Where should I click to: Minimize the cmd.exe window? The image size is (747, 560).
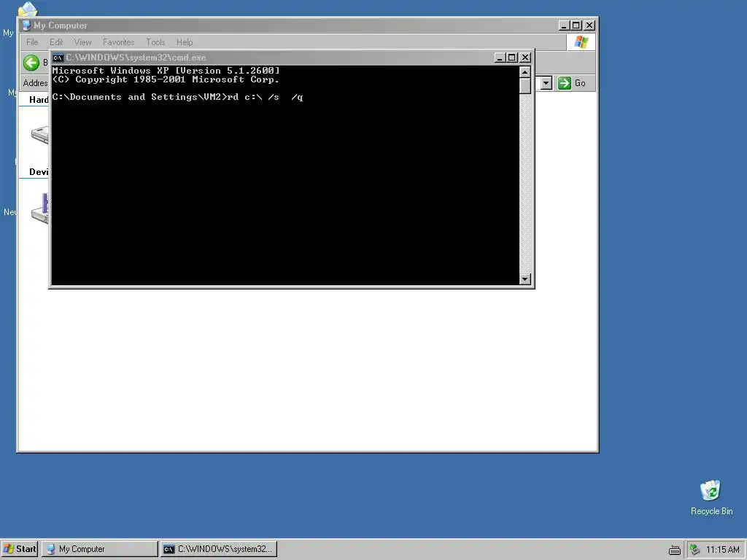coord(499,58)
